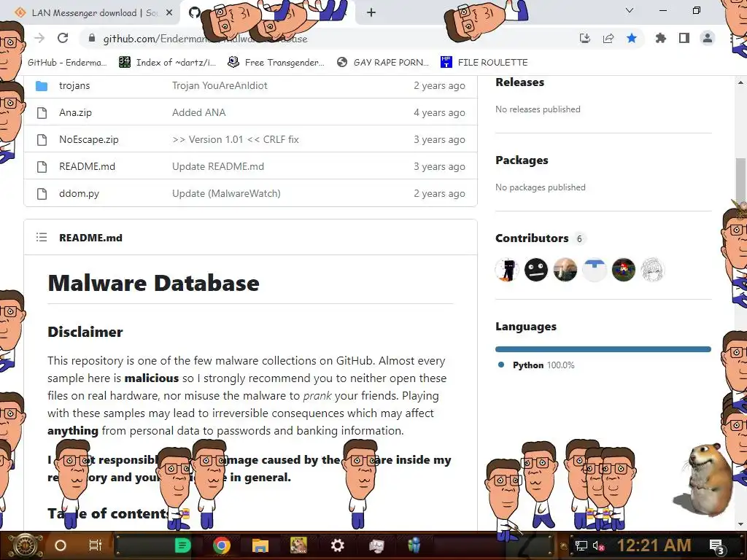Open ddom.py file
This screenshot has height=560, width=747.
coord(79,194)
